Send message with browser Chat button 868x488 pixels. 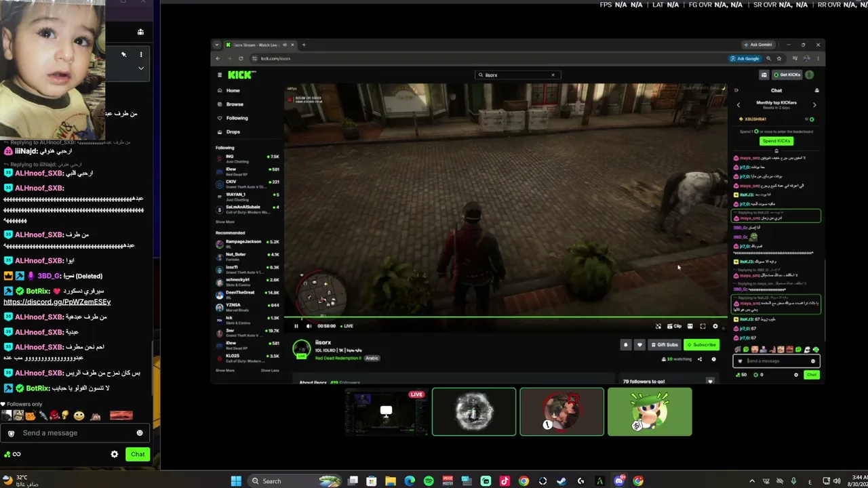tap(811, 375)
